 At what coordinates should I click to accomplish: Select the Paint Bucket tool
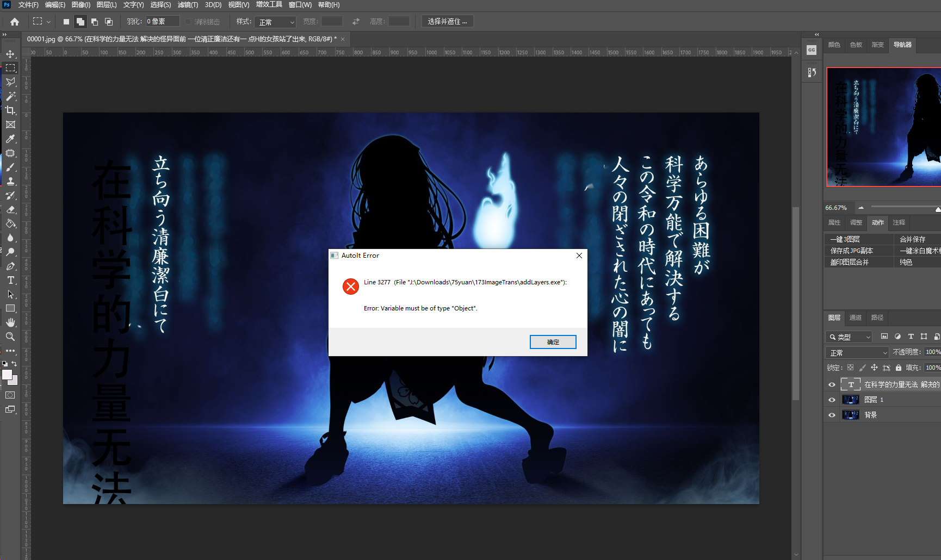10,223
